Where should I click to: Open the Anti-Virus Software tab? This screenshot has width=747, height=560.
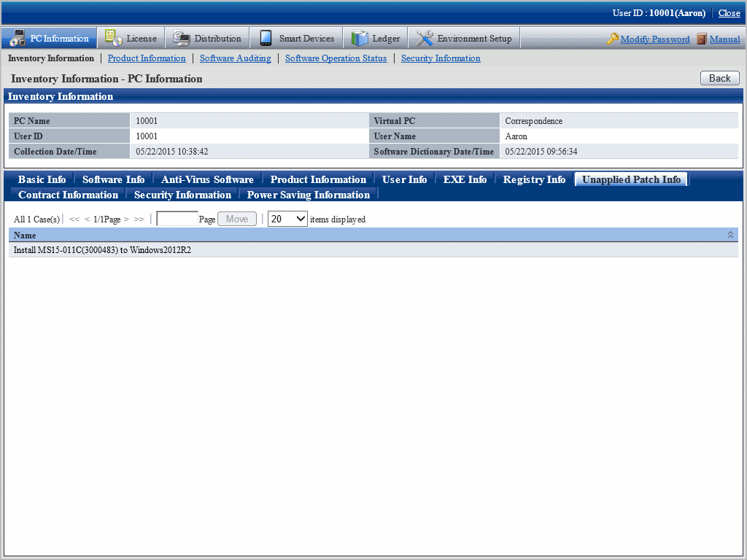click(207, 179)
